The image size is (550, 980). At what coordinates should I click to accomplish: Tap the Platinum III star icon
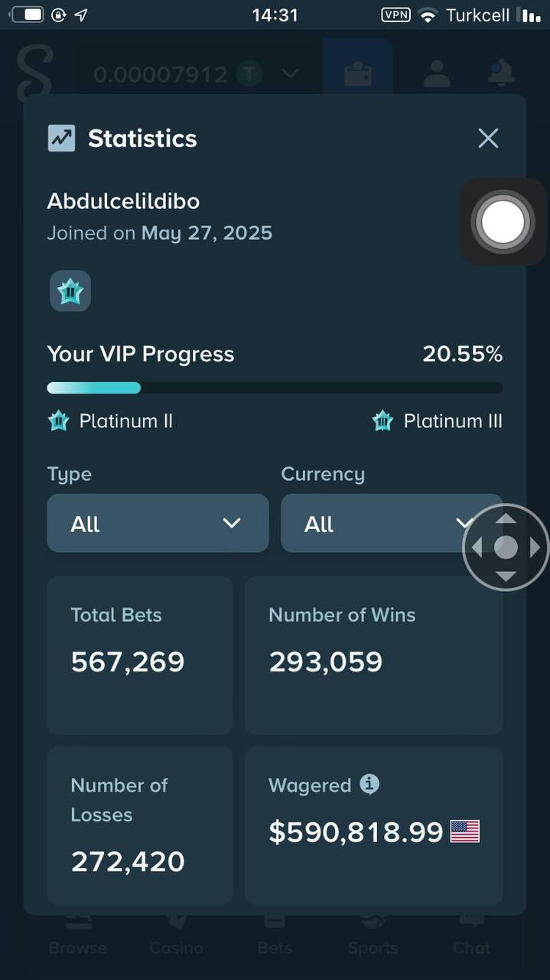[382, 421]
